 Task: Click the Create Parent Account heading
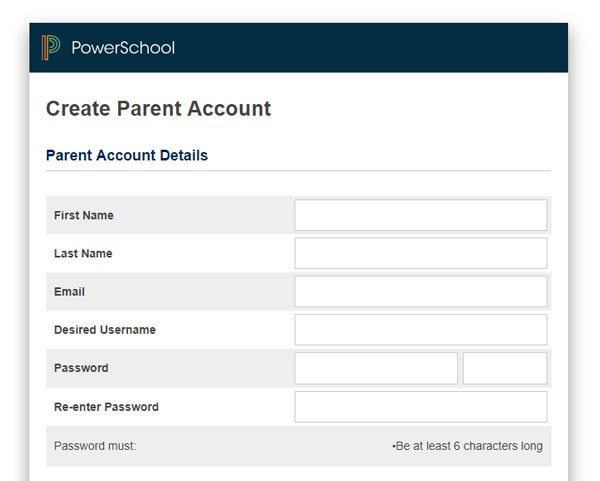pyautogui.click(x=158, y=108)
